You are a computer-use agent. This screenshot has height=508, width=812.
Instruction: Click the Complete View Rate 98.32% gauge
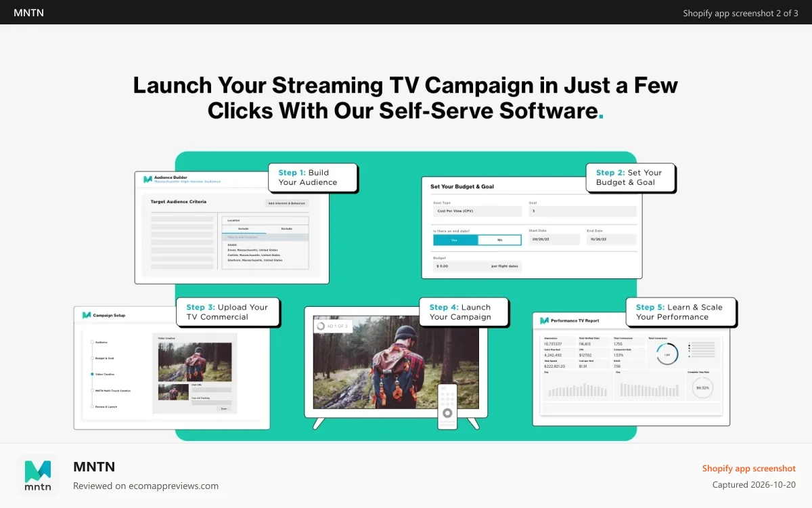pyautogui.click(x=702, y=387)
